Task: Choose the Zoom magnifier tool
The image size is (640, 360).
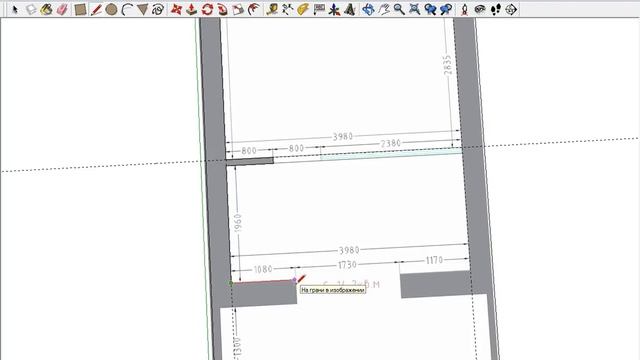Action: click(x=399, y=9)
